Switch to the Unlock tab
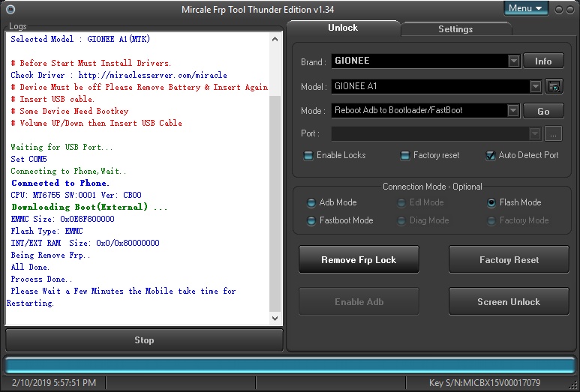 click(343, 28)
